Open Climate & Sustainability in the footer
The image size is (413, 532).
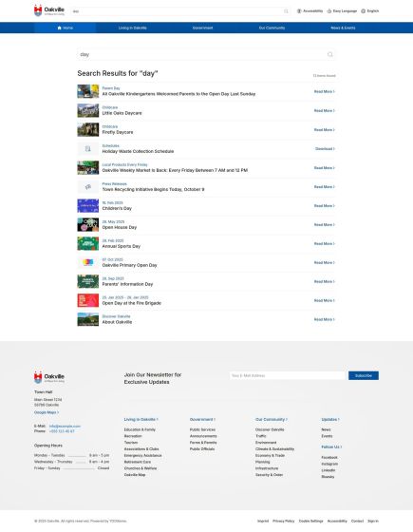274,448
